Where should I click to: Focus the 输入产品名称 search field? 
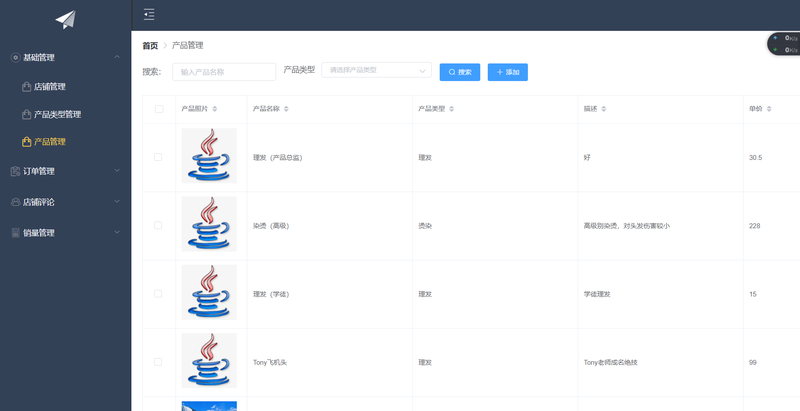tap(224, 72)
